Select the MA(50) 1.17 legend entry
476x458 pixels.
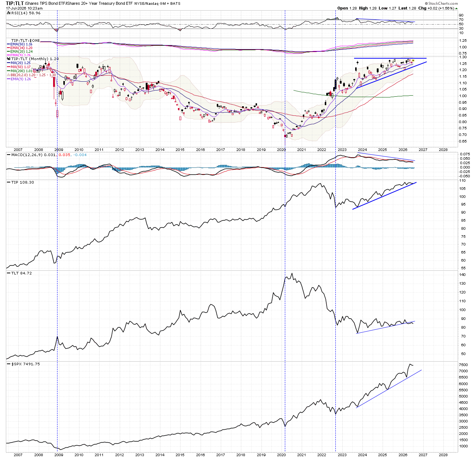21,67
